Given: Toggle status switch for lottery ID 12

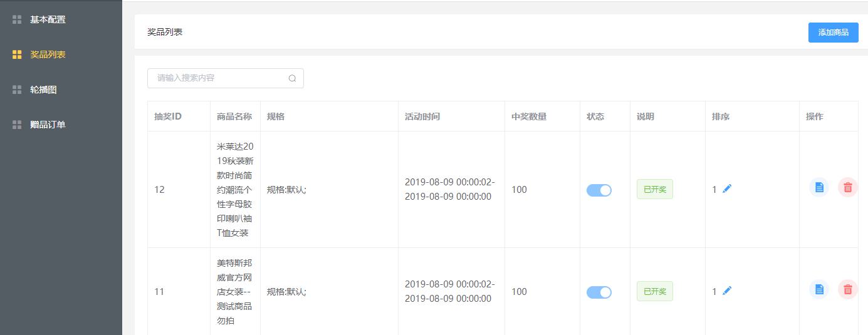Looking at the screenshot, I should pos(599,190).
